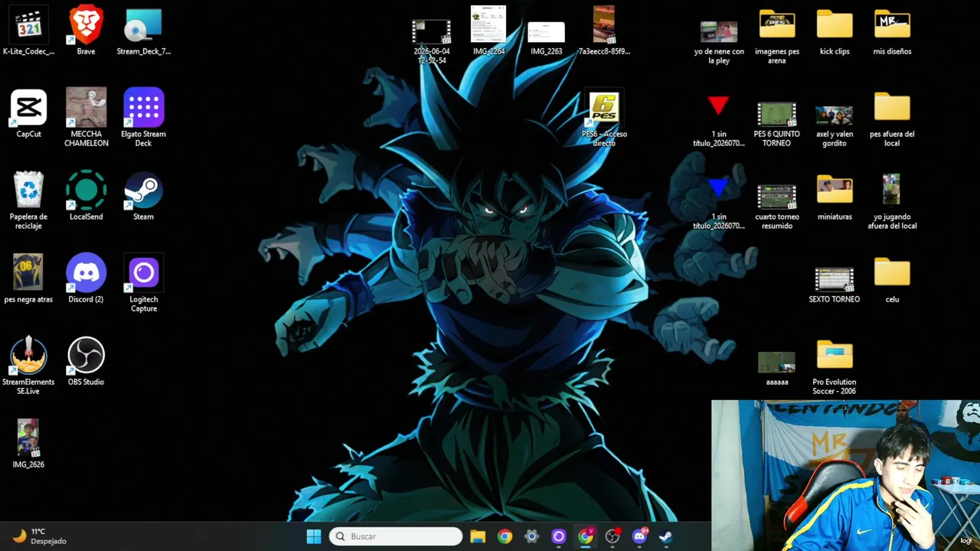
Task: Select the CapCut desktop shortcut
Action: 28,115
